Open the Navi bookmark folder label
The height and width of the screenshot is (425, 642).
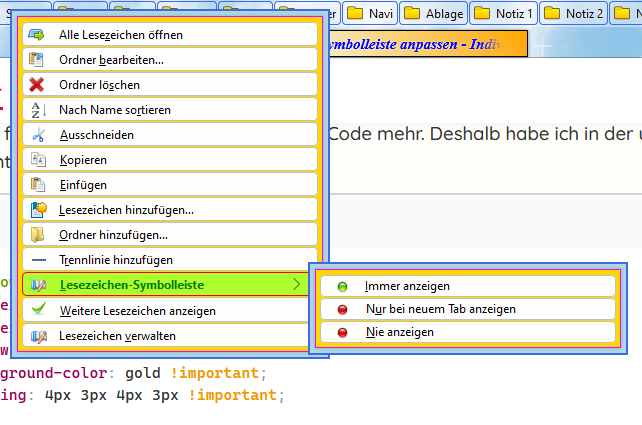(x=381, y=14)
